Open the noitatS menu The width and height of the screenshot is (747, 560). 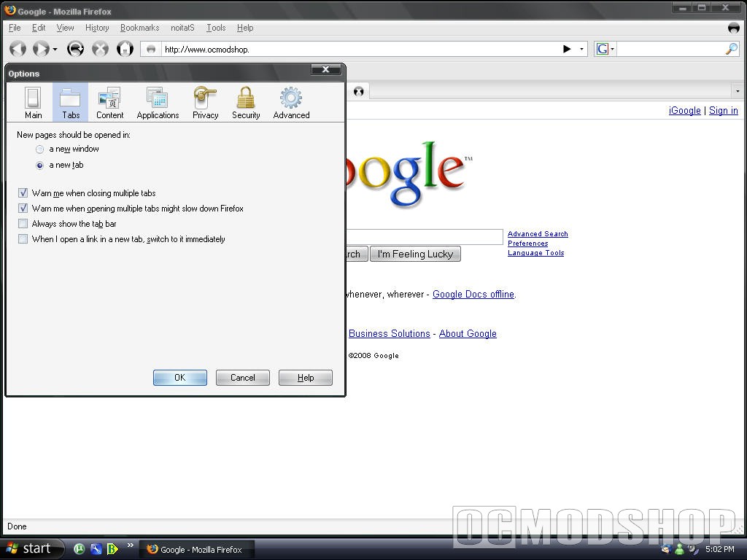tap(182, 28)
